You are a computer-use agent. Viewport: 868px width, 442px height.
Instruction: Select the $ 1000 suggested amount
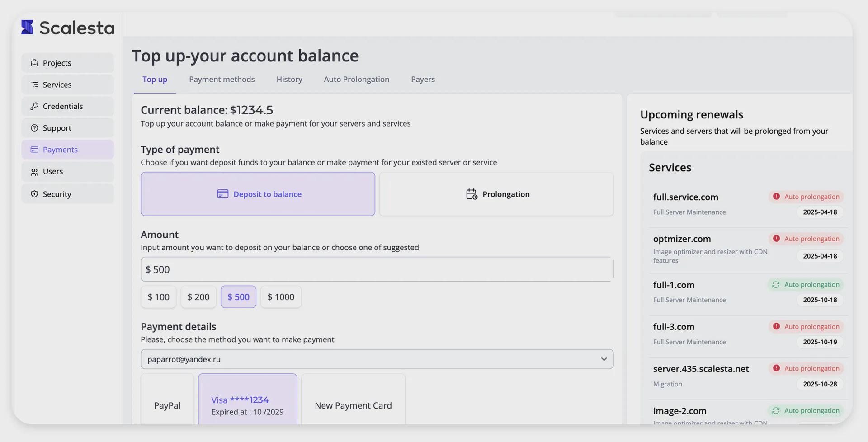coord(281,297)
